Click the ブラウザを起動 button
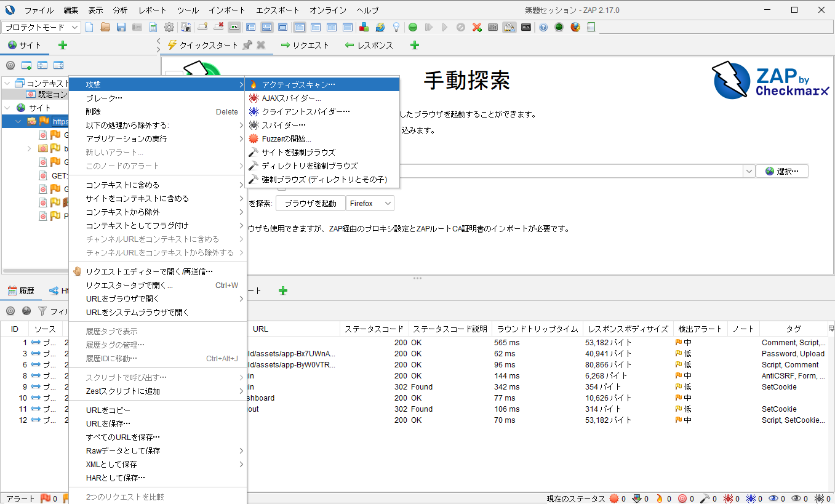 (x=311, y=203)
